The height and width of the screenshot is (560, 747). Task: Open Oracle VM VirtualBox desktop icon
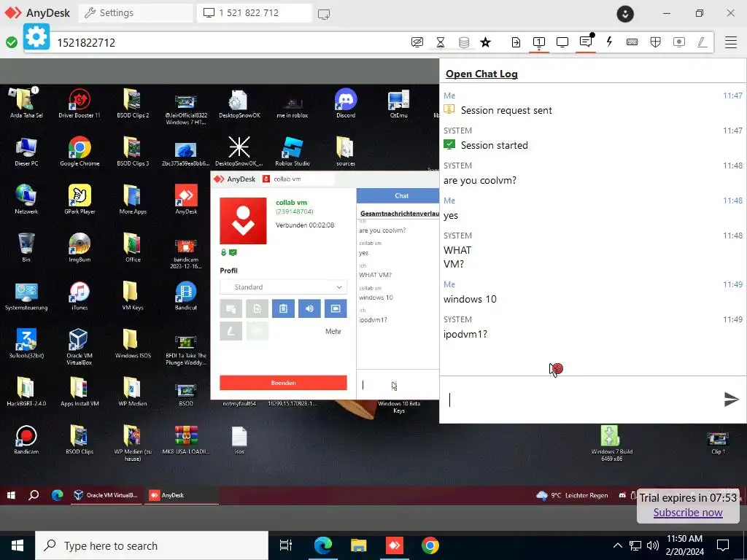pyautogui.click(x=79, y=346)
